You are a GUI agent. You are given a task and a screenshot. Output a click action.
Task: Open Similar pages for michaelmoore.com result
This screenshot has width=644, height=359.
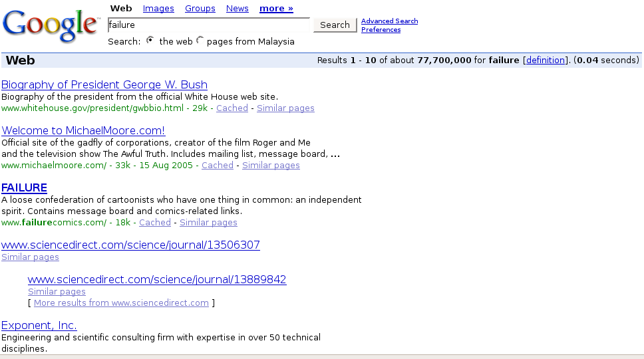[x=271, y=165]
